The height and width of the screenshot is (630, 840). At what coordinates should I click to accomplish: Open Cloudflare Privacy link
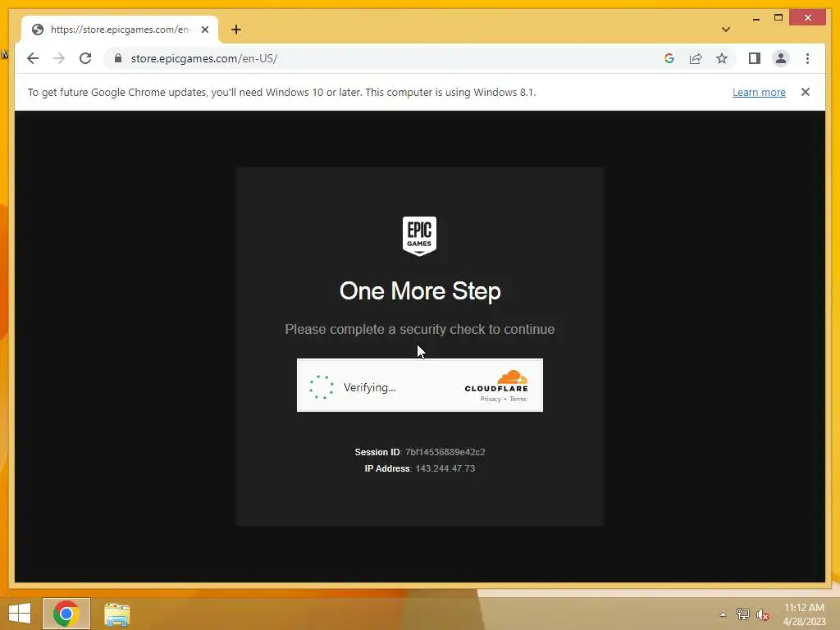tap(491, 399)
